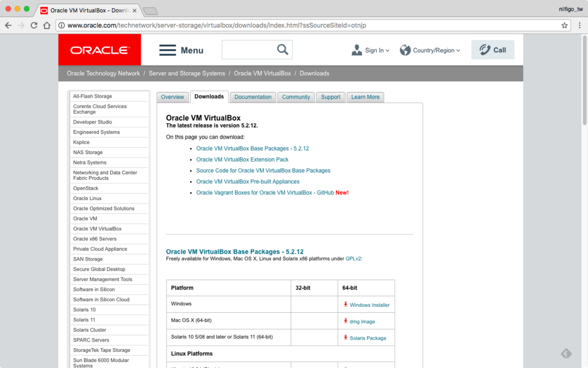Open VirtualBox Base Packages - 5.2.12 bullet link

[x=253, y=148]
